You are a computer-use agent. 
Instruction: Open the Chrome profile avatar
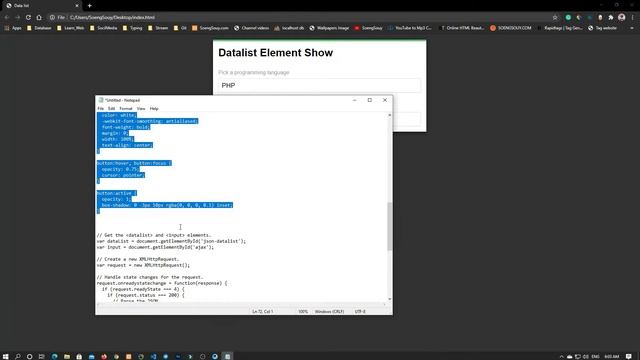(x=622, y=17)
